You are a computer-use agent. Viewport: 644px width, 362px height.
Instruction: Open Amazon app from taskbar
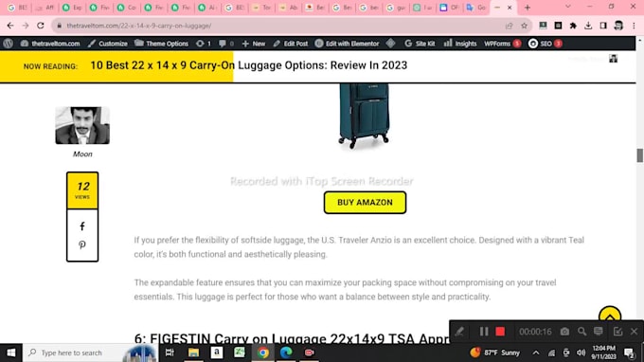click(217, 353)
